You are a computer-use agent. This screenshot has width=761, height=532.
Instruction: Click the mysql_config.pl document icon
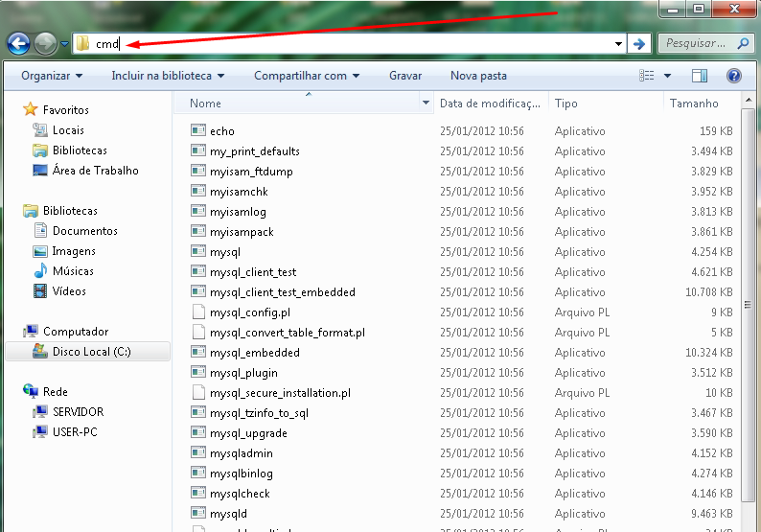tap(198, 312)
